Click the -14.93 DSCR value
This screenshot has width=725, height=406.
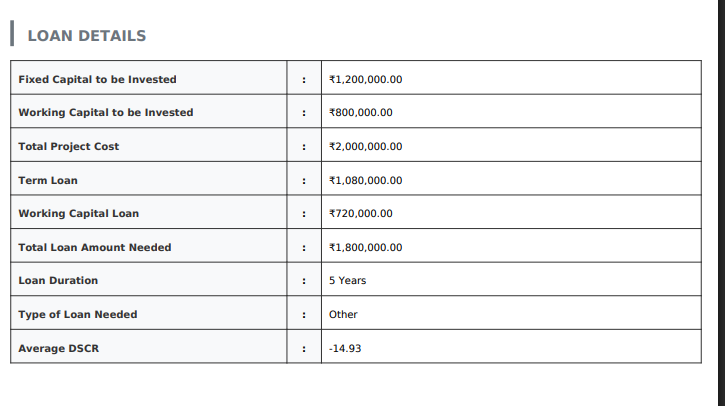(x=345, y=349)
